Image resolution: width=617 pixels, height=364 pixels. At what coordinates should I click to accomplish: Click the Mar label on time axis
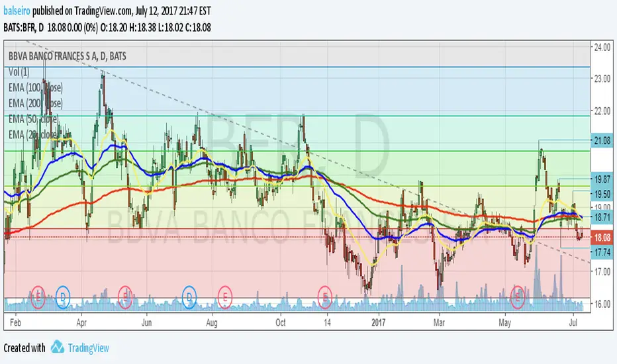439,323
